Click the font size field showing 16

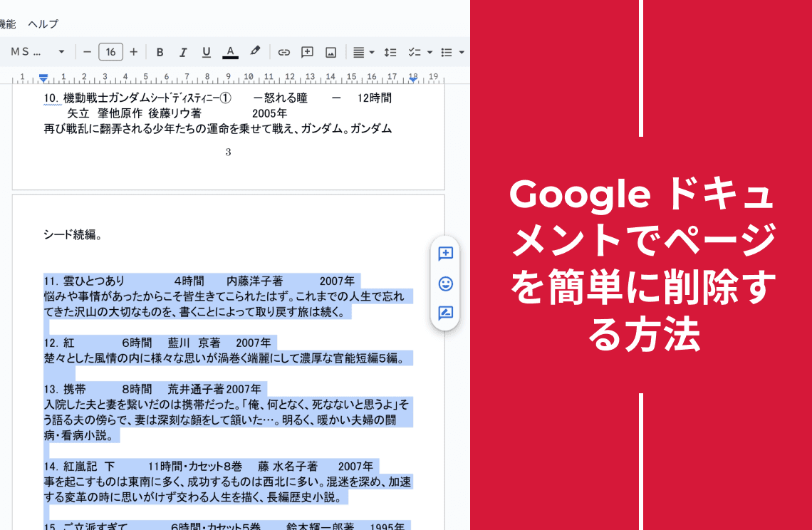coord(110,52)
